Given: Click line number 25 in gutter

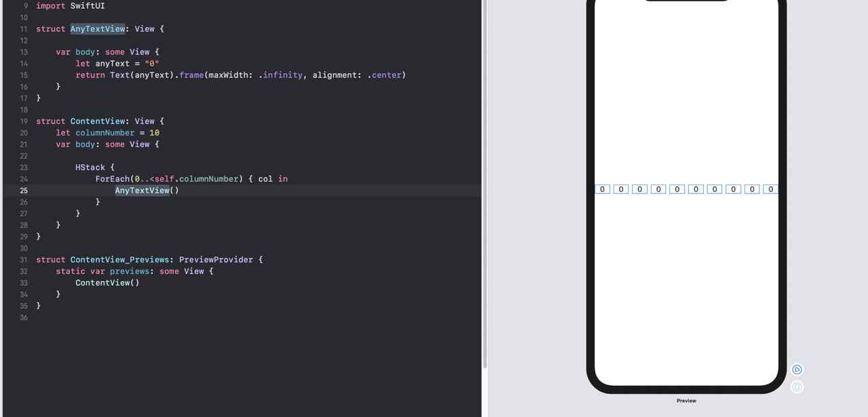Looking at the screenshot, I should (x=24, y=191).
